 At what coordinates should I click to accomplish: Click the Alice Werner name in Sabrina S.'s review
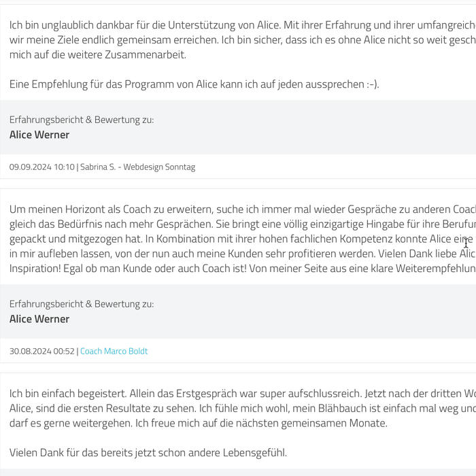click(x=39, y=135)
